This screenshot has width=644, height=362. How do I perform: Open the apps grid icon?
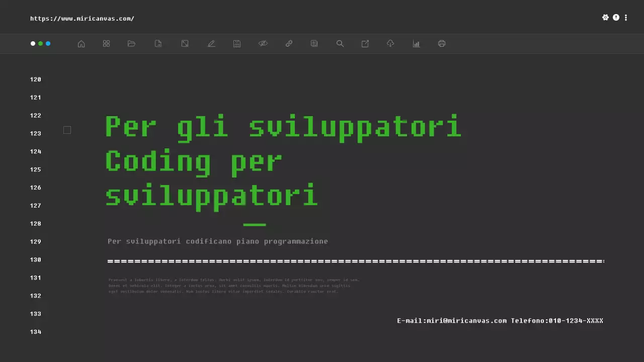[106, 44]
